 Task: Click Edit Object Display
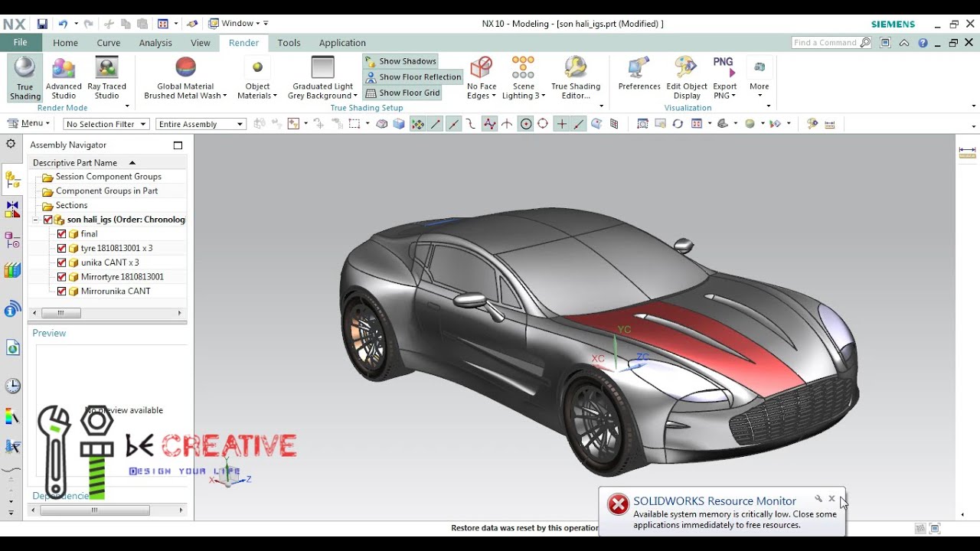click(x=687, y=78)
